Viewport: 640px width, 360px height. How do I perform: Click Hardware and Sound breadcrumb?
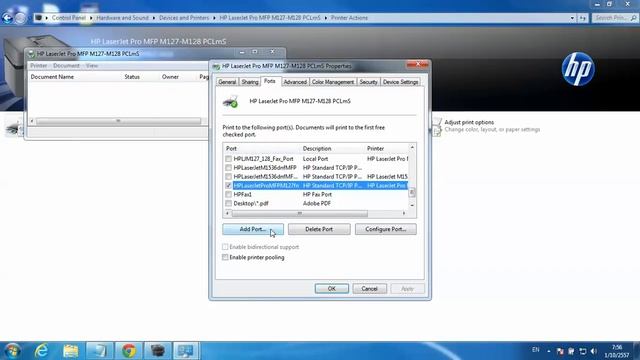click(122, 18)
